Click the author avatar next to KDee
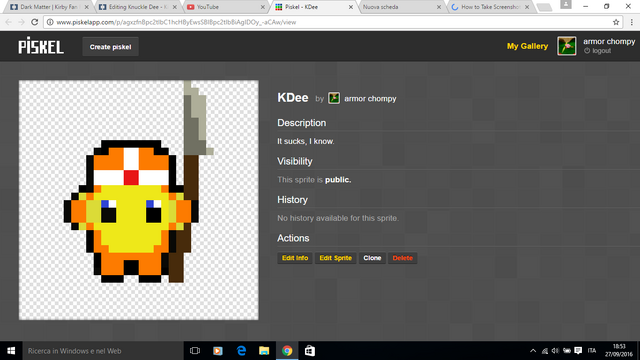Viewport: 640px width, 360px height. (x=334, y=98)
